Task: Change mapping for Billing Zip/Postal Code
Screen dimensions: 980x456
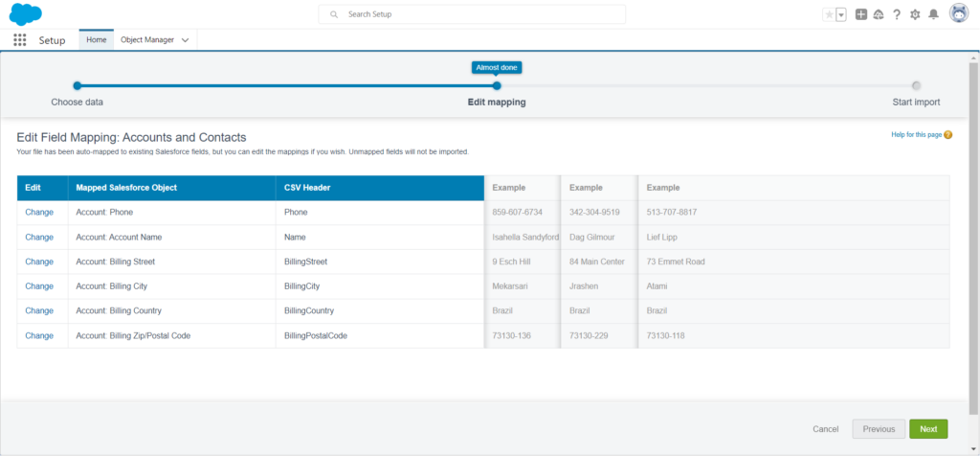Action: [x=39, y=335]
